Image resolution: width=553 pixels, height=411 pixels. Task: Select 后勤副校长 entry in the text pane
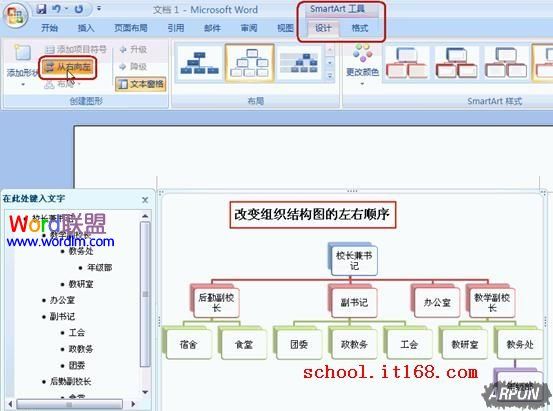71,381
